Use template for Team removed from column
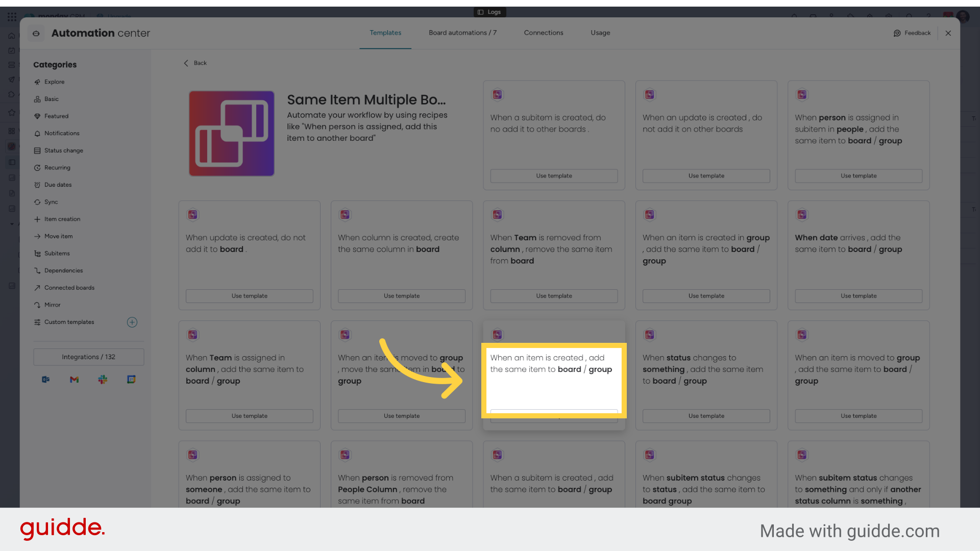The height and width of the screenshot is (551, 980). (x=554, y=296)
